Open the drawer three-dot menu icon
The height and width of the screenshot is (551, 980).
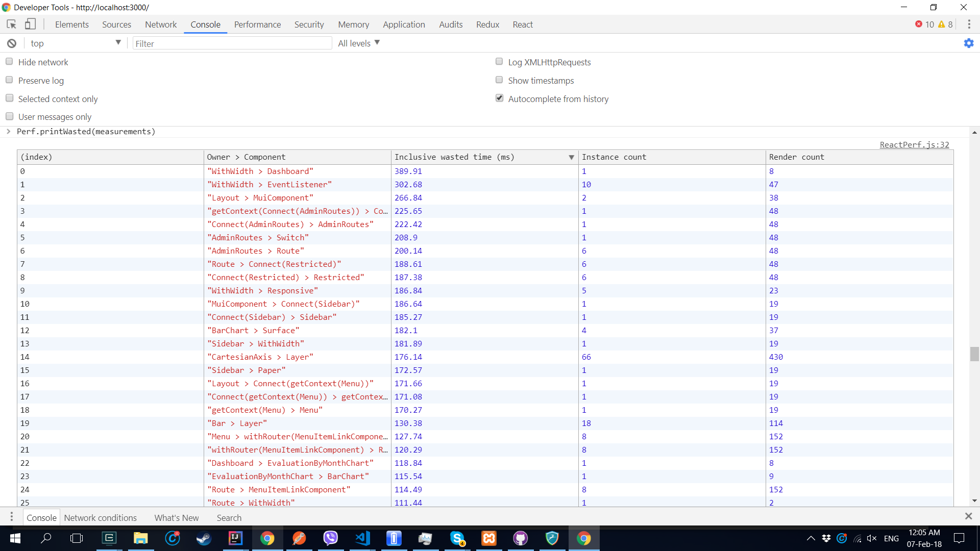coord(11,517)
